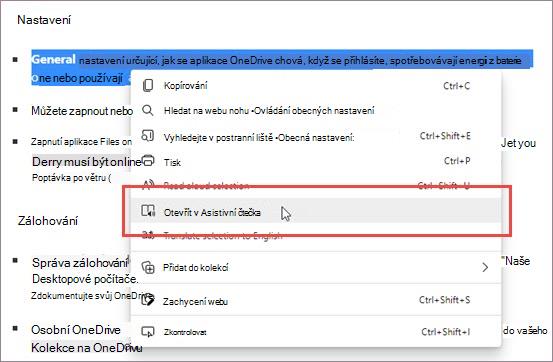Viewport: 553px width, 362px height.
Task: Click the text Derry musí být online
Action: pos(87,162)
